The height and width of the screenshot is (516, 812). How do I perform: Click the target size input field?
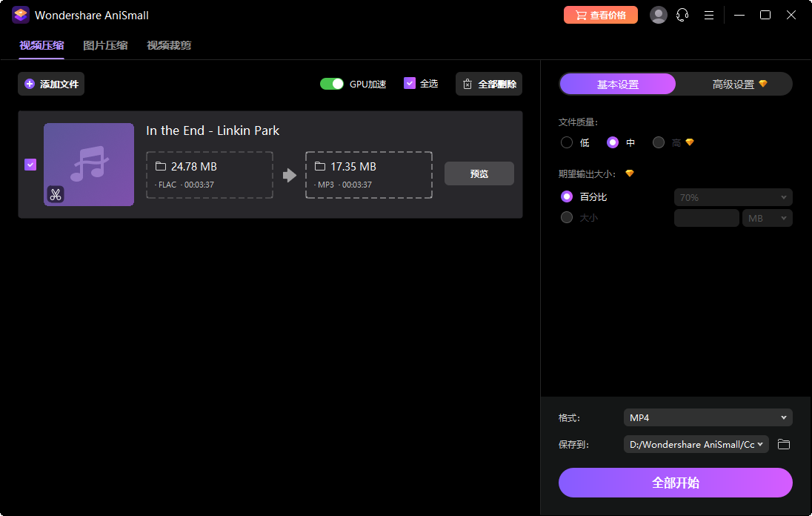(x=706, y=218)
